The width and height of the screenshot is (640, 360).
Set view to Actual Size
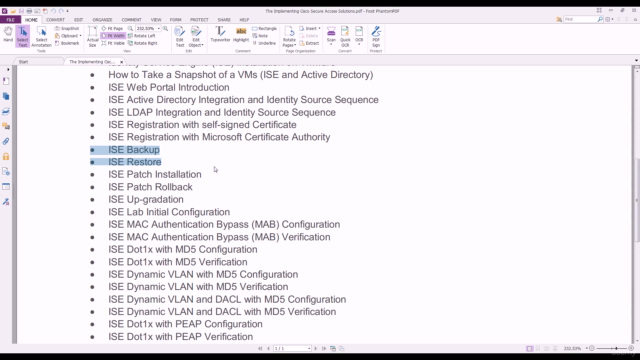[93, 36]
